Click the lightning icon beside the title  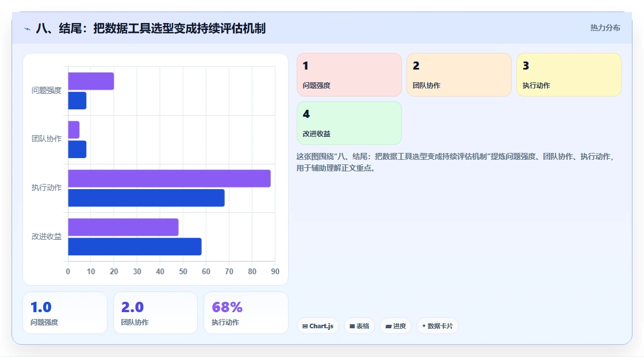[x=28, y=29]
